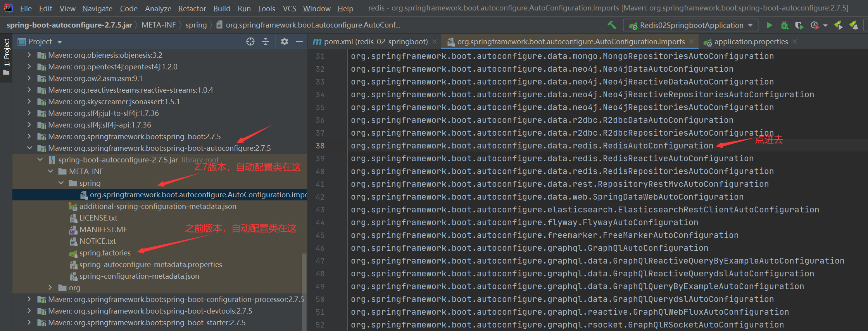Close the pom.xml editor tab

coord(435,41)
